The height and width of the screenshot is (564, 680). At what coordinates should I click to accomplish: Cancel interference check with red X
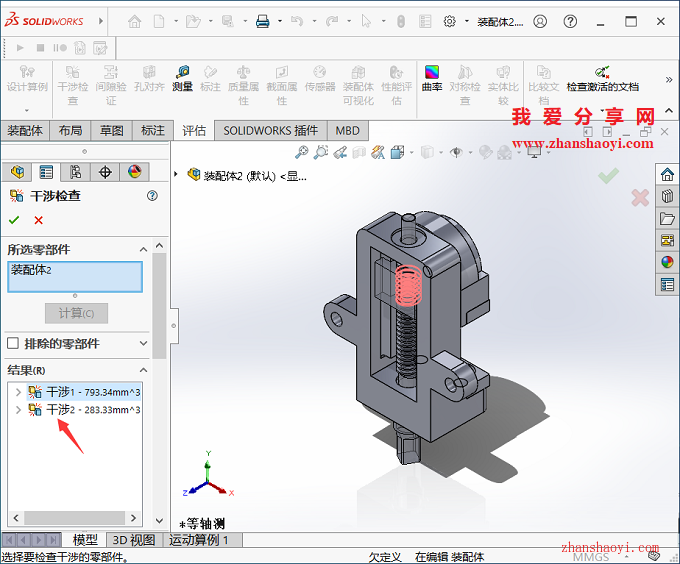tap(39, 220)
